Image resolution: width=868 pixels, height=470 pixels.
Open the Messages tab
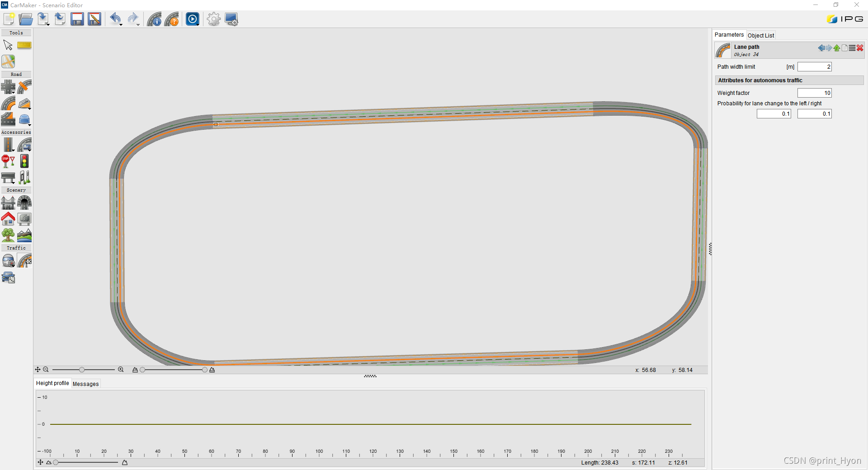click(x=85, y=384)
